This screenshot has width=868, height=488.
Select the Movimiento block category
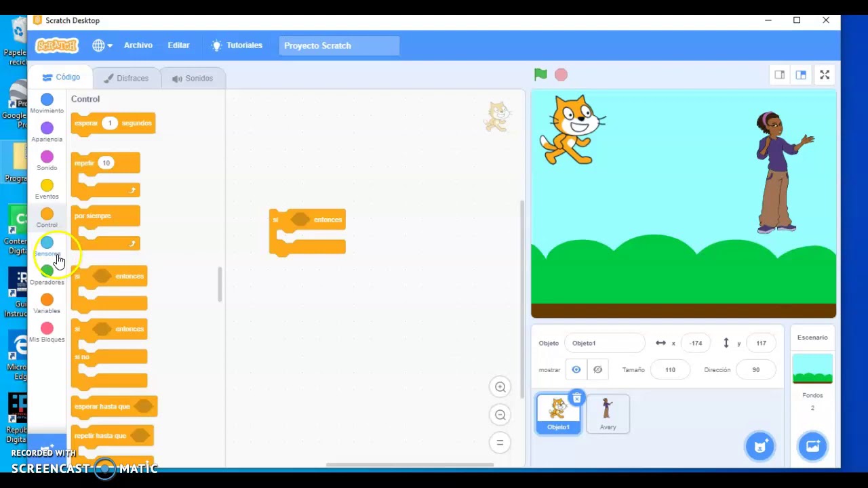(x=47, y=104)
